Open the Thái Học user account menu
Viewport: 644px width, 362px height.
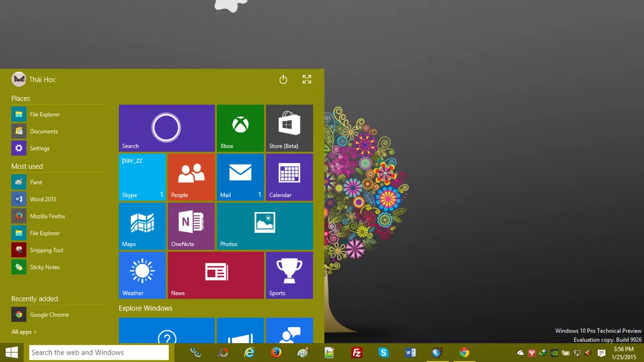pos(34,79)
